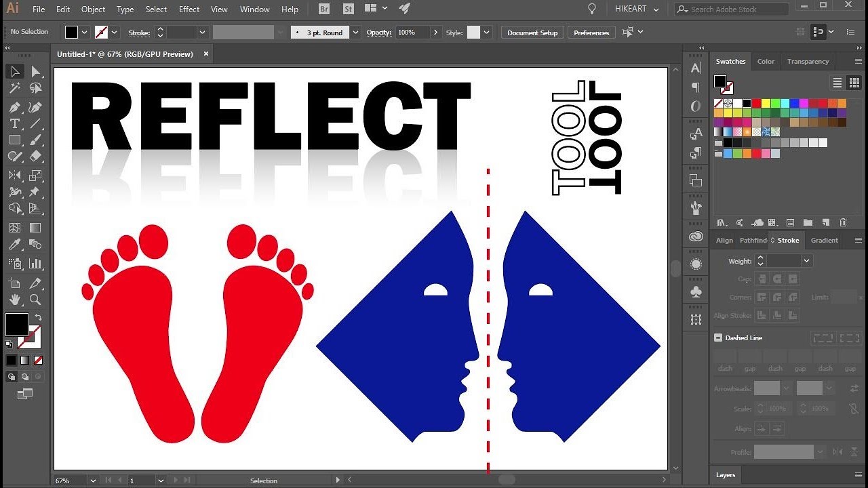The height and width of the screenshot is (488, 868).
Task: Select the Pen tool
Action: click(x=15, y=106)
